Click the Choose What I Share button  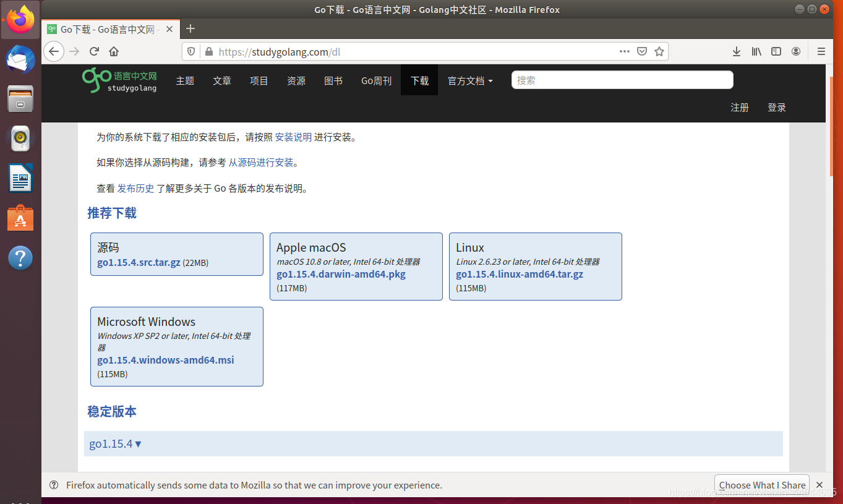762,485
